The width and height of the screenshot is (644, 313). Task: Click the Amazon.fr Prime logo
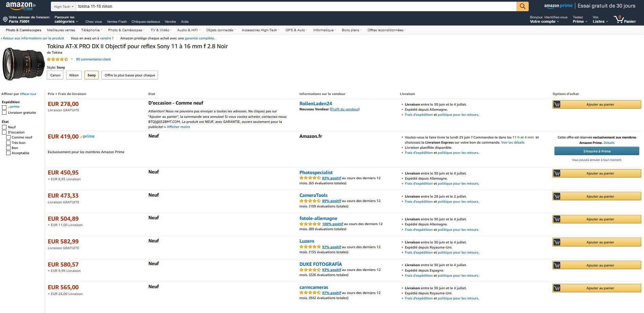[21, 6]
